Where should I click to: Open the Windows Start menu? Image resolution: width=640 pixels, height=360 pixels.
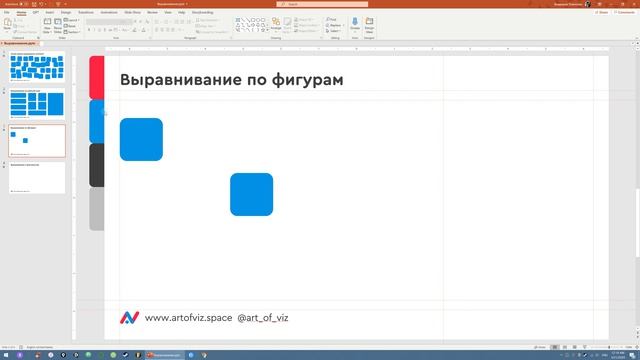(6, 355)
